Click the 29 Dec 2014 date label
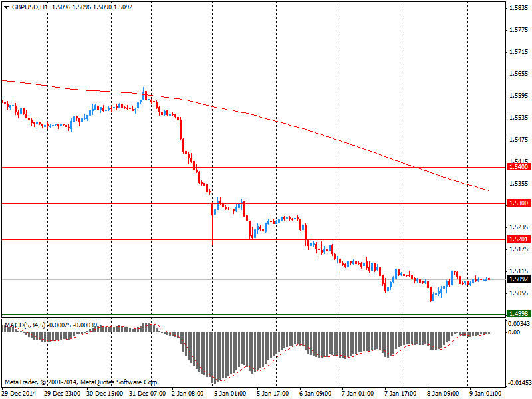The image size is (532, 399). click(19, 394)
